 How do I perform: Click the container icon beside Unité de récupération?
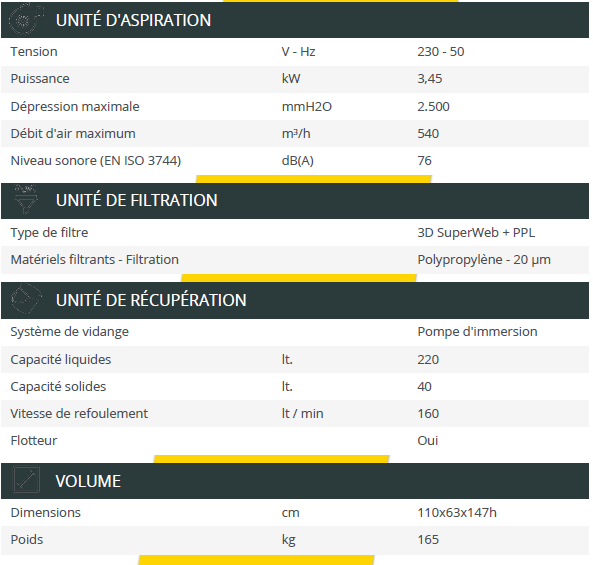[26, 299]
